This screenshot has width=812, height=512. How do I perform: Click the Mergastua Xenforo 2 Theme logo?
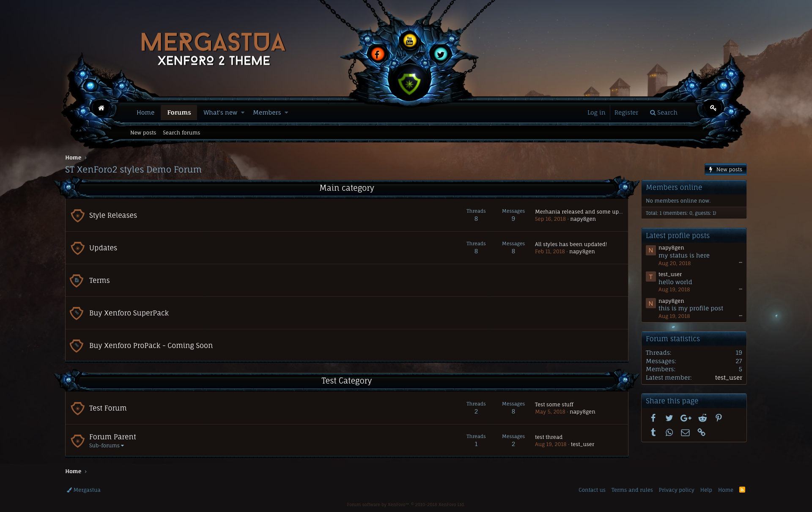[214, 49]
